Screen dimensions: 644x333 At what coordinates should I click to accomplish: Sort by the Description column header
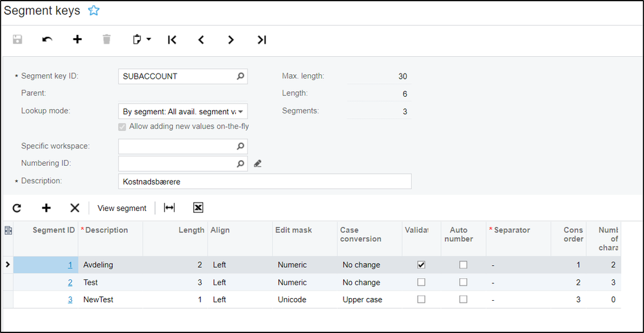pyautogui.click(x=107, y=230)
